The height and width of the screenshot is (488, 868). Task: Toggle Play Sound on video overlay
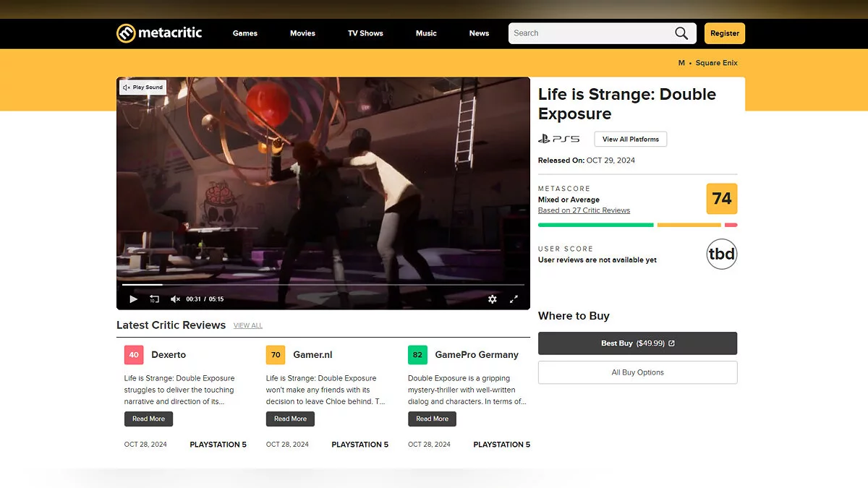click(143, 87)
